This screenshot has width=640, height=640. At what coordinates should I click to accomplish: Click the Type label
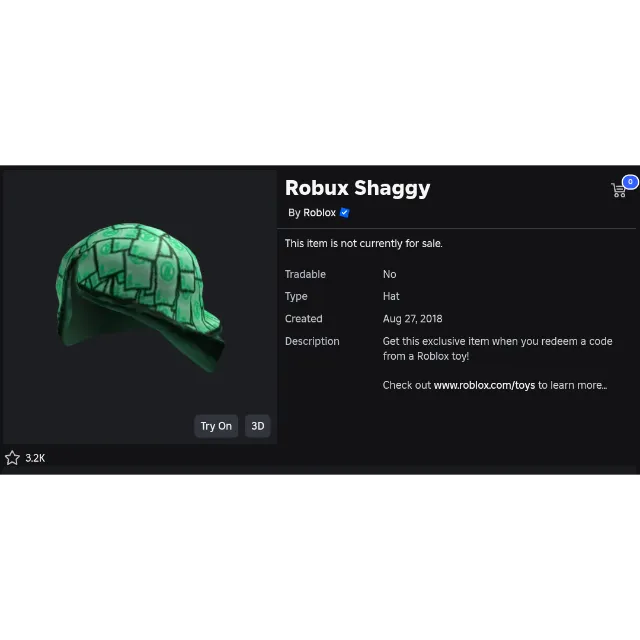296,297
